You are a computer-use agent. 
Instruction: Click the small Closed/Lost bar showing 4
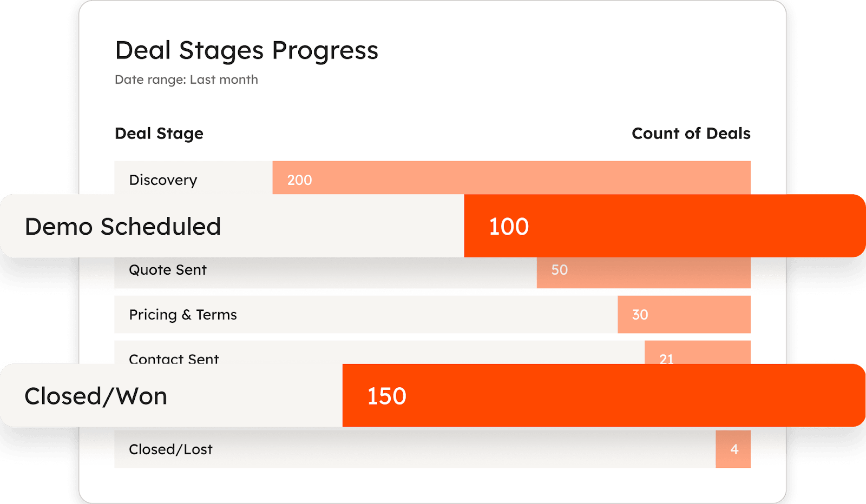pyautogui.click(x=733, y=449)
